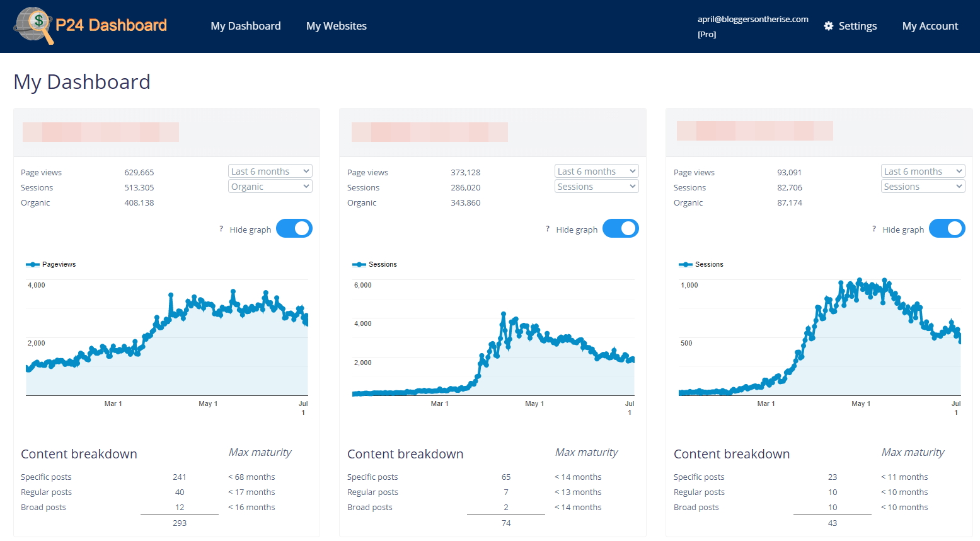Click page views value 93,091
Screen dimensions: 980x541
790,172
